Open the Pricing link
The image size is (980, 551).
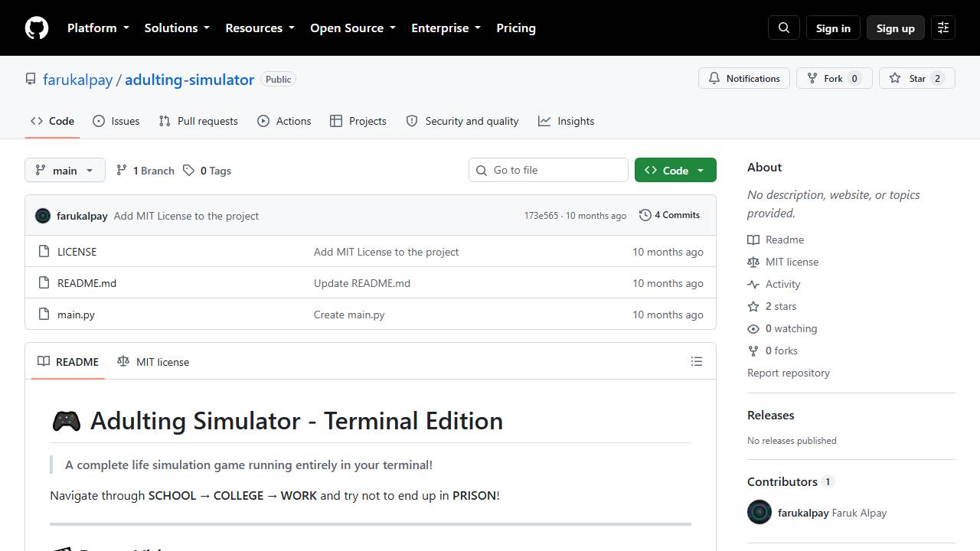pyautogui.click(x=516, y=28)
